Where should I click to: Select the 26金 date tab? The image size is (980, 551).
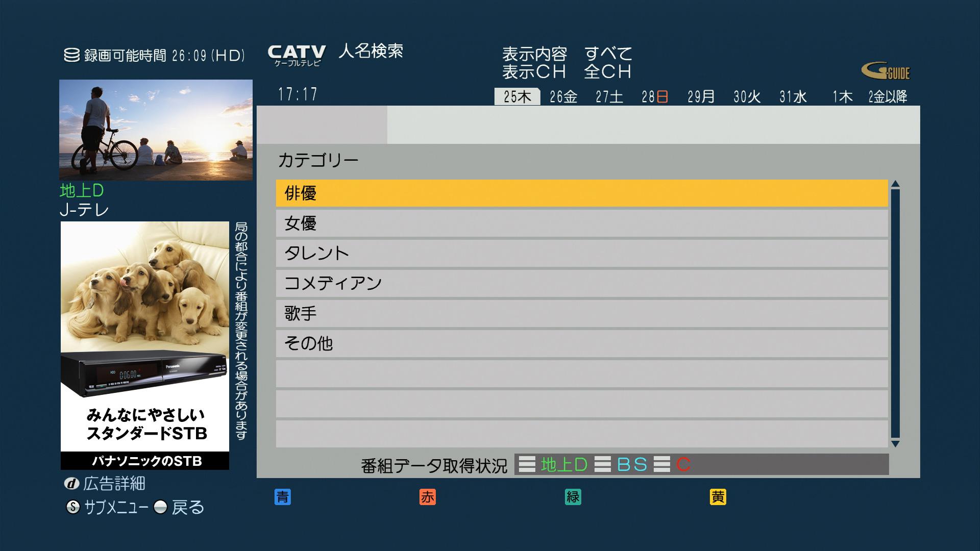563,96
